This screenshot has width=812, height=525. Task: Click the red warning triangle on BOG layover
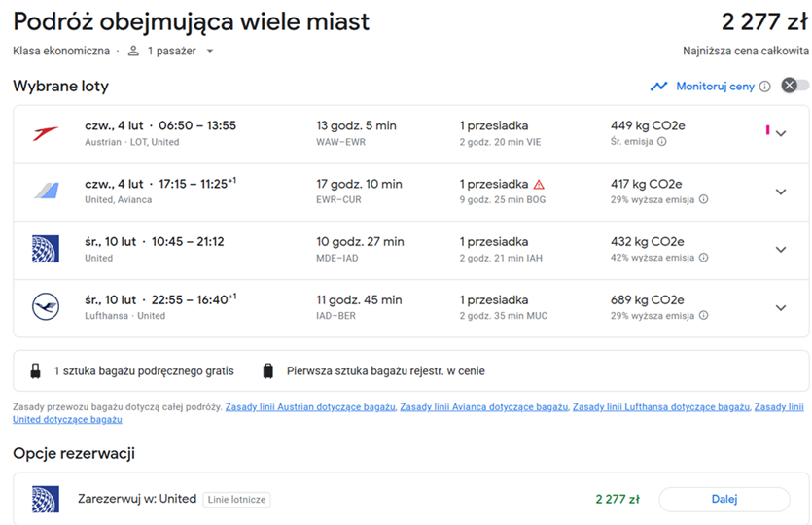point(539,185)
